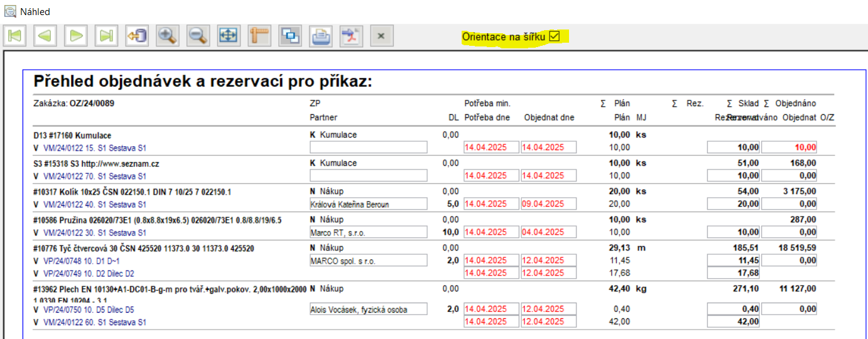Toggle the ruler icon in toolbar
Viewport: 868px width, 339px height.
point(259,36)
